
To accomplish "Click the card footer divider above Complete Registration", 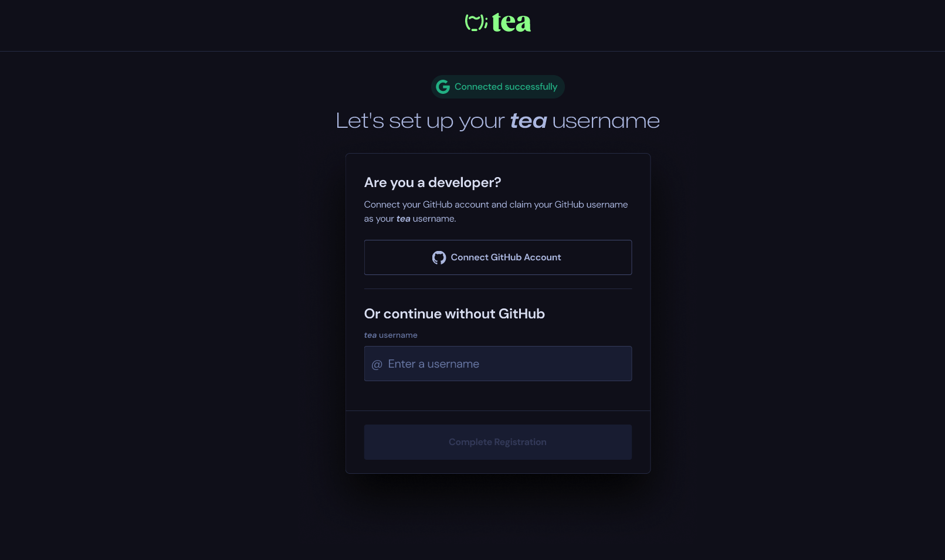I will pyautogui.click(x=497, y=411).
